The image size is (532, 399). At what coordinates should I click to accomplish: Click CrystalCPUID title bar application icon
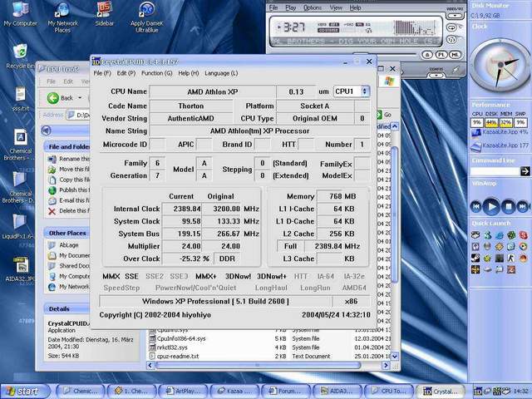click(96, 62)
